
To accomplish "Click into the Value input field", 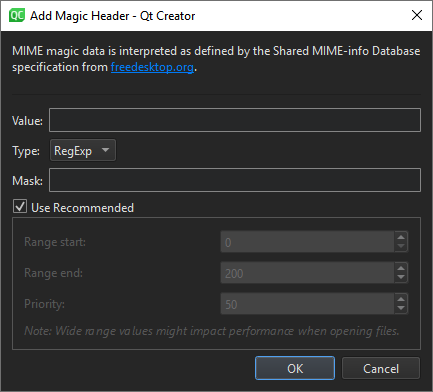I will [x=235, y=120].
